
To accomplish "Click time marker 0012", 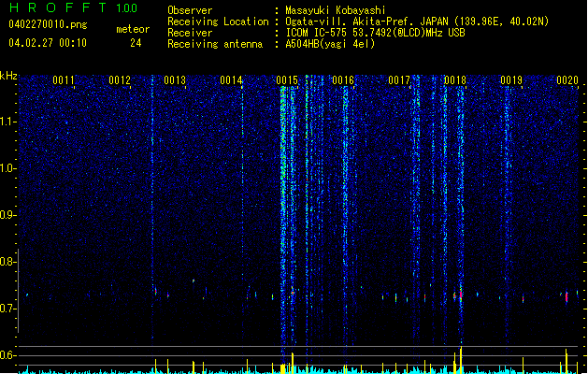I will tap(120, 79).
